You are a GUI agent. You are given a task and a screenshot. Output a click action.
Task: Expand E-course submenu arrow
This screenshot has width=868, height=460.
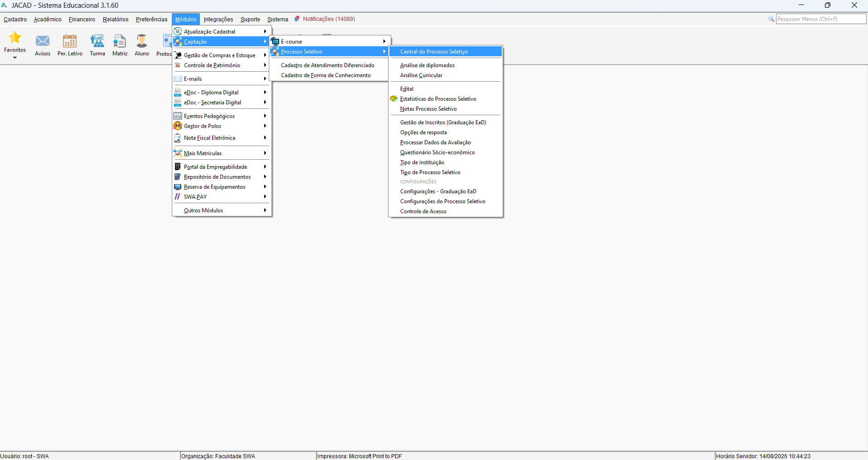tap(384, 42)
